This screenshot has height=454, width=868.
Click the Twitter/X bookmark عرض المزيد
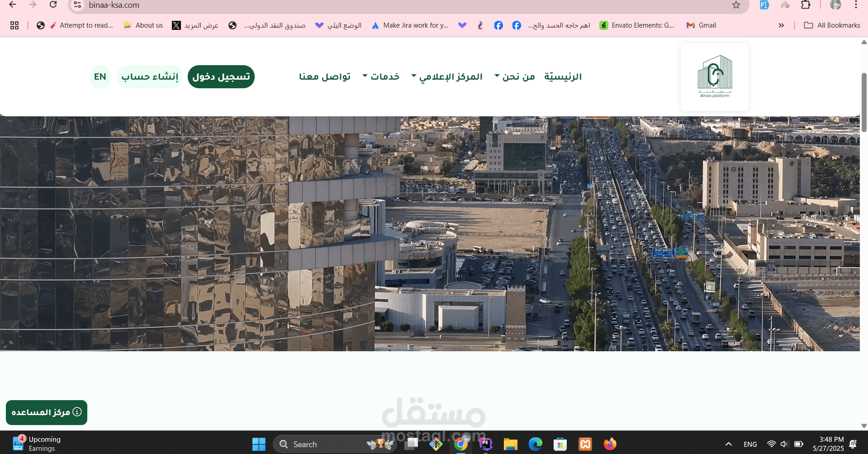(195, 25)
